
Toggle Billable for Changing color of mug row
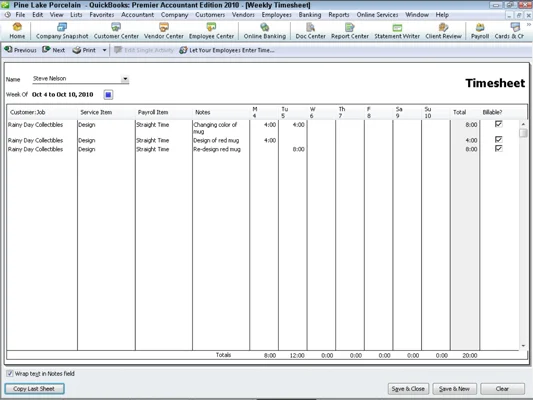point(498,124)
